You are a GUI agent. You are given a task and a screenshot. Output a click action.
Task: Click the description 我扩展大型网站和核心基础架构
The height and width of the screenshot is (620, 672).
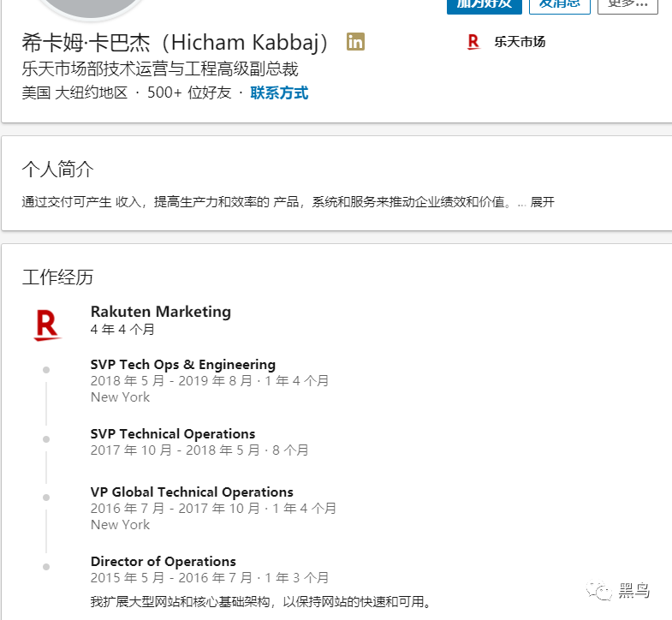180,601
